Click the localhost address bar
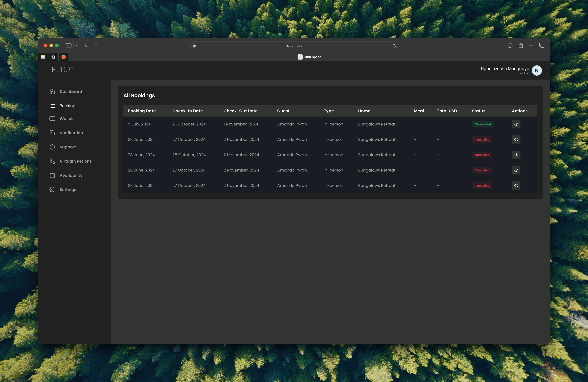 294,45
